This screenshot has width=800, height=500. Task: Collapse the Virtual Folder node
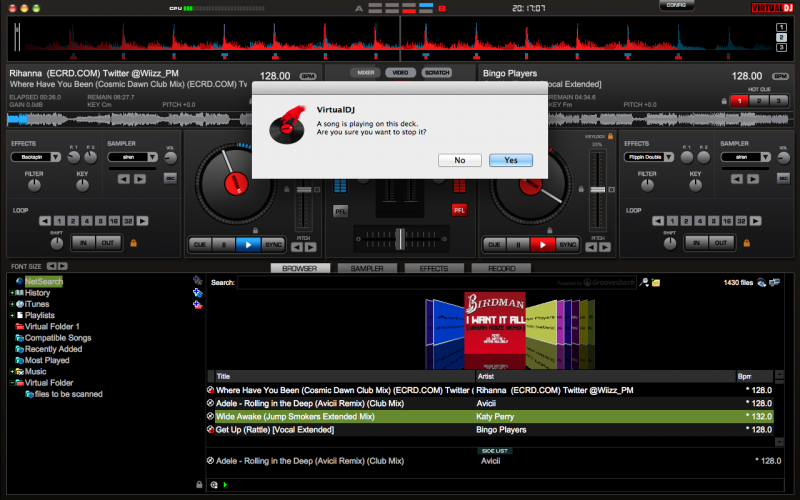pos(11,383)
